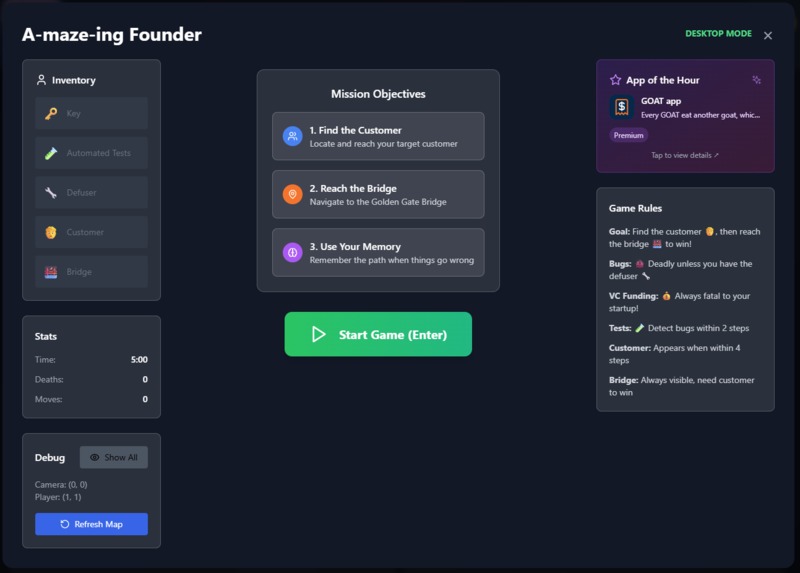Image resolution: width=800 pixels, height=573 pixels.
Task: Click Bridge: Always visible rule text
Action: tap(681, 386)
